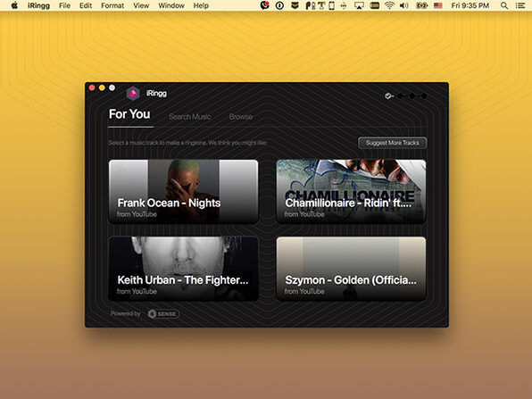Screen dimensions: 532x399
Task: Click the volume speaker icon
Action: (x=403, y=5)
